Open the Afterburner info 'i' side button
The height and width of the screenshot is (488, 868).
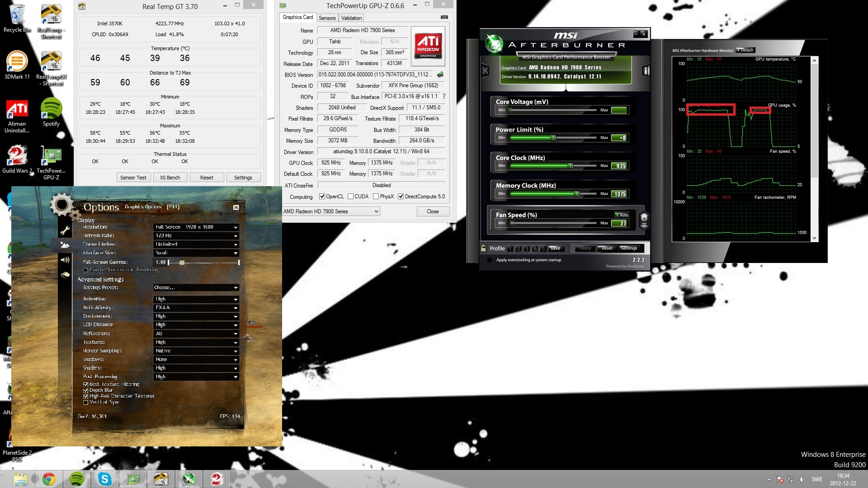pos(646,70)
